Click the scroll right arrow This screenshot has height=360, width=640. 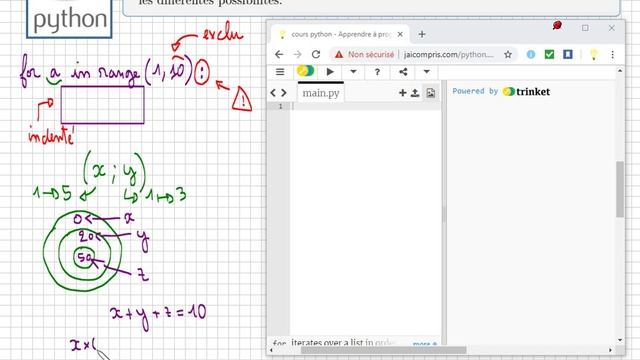[611, 350]
